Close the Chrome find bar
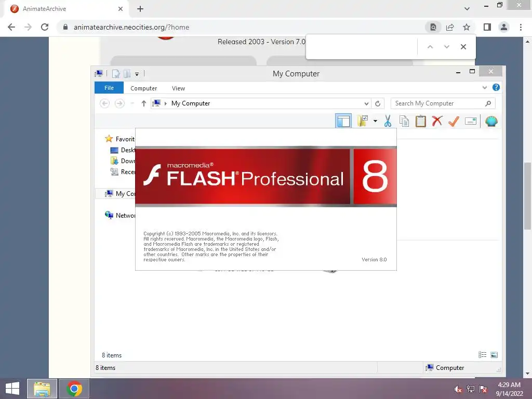Image resolution: width=532 pixels, height=399 pixels. [x=463, y=47]
